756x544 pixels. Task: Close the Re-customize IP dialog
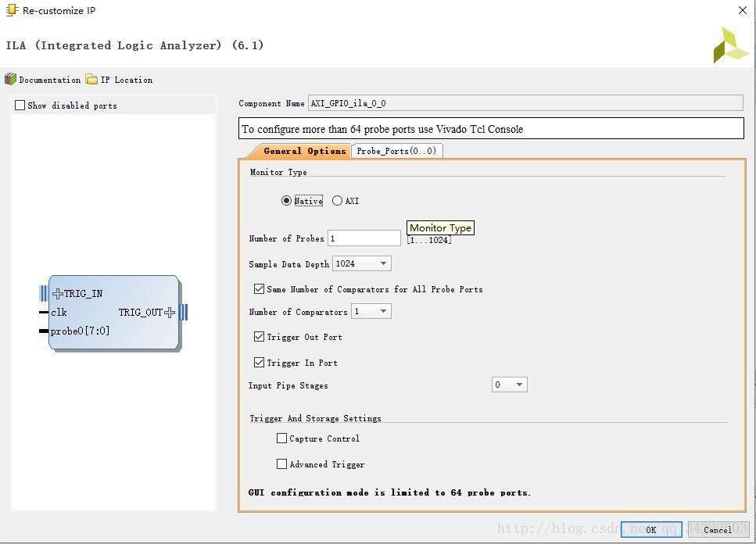click(743, 10)
